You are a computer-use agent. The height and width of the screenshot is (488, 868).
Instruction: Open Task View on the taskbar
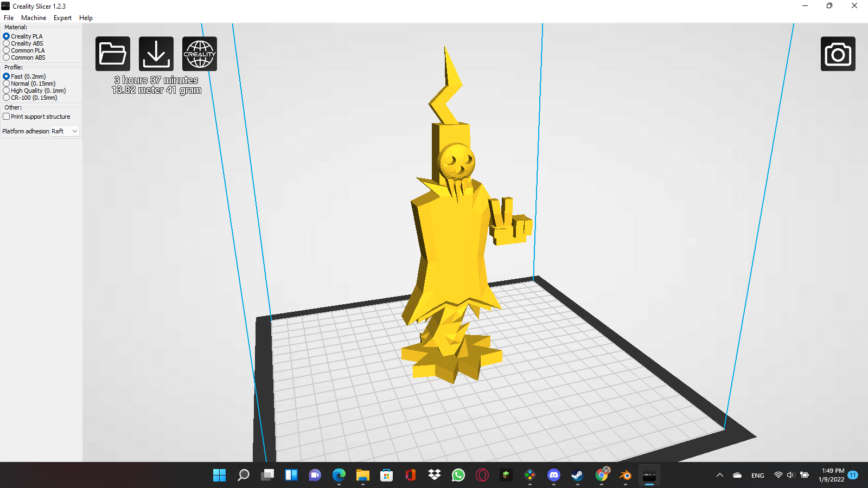tap(267, 476)
